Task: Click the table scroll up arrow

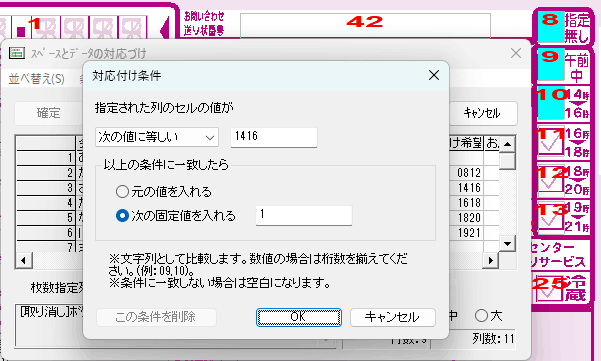Action: pos(507,144)
